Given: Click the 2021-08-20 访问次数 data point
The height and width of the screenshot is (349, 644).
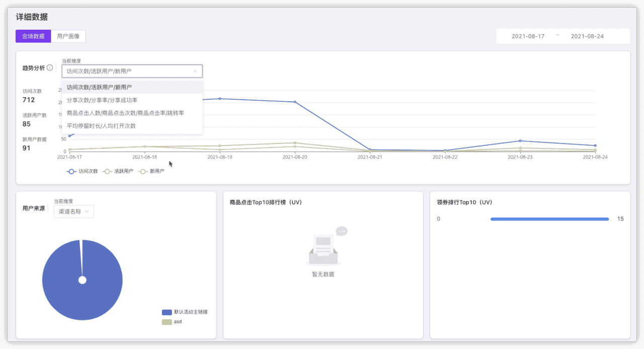Looking at the screenshot, I should click(295, 102).
